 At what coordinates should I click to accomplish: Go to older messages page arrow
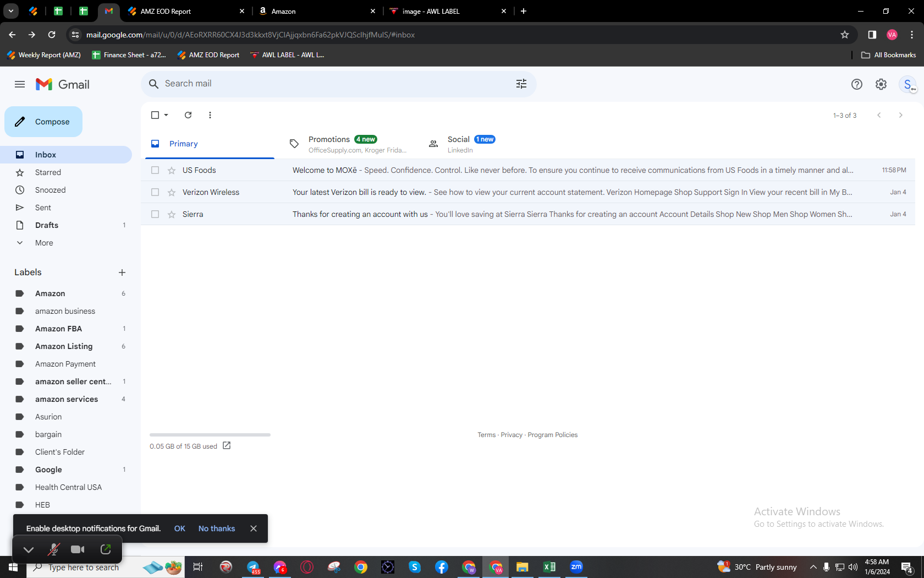coord(900,115)
